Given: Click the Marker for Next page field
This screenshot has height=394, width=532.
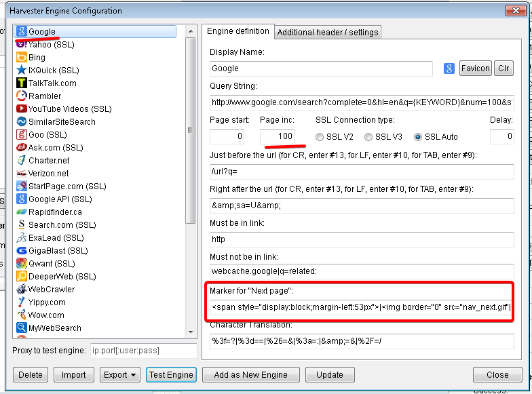Looking at the screenshot, I should [x=360, y=307].
